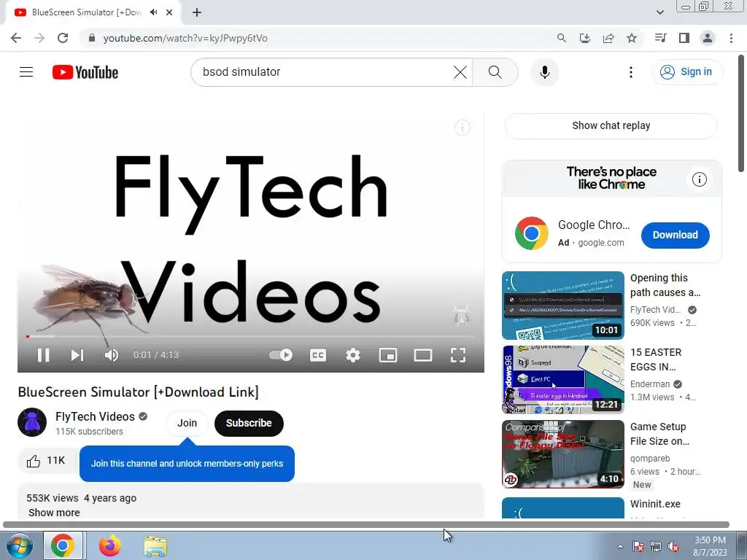This screenshot has width=747, height=560.
Task: Click the horizontal page scrollbar
Action: [366, 525]
